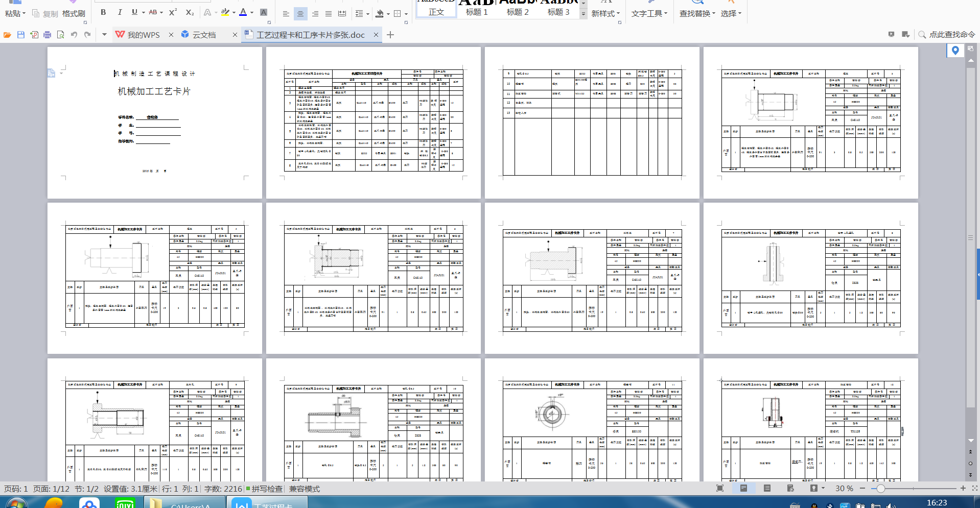The width and height of the screenshot is (980, 508).
Task: Apply distributed alignment
Action: click(342, 14)
